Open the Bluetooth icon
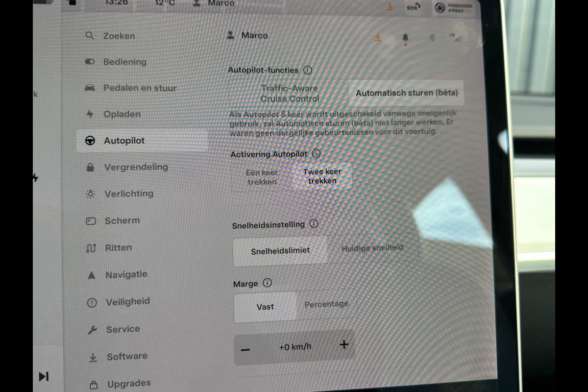 coord(432,38)
